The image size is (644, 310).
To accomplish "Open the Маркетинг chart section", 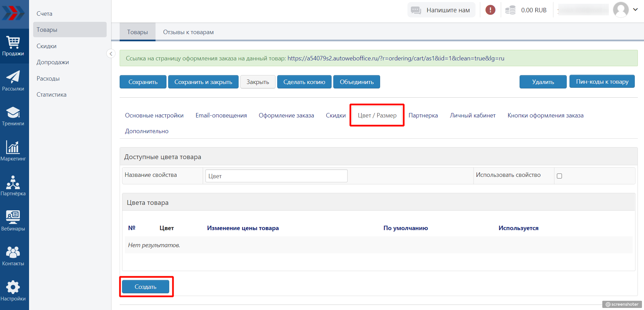I will pyautogui.click(x=13, y=151).
